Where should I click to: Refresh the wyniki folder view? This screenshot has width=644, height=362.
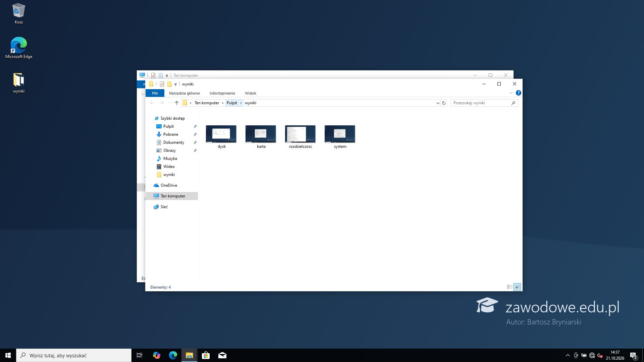point(444,103)
